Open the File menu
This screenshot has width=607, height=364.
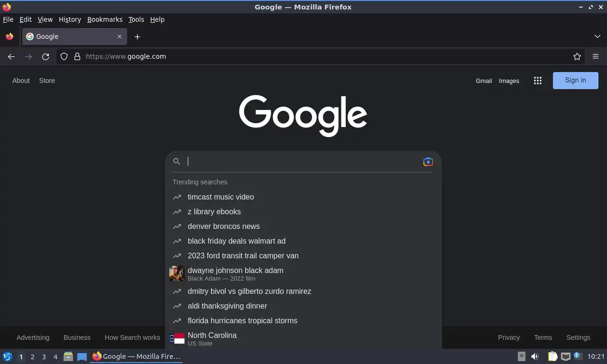tap(8, 19)
